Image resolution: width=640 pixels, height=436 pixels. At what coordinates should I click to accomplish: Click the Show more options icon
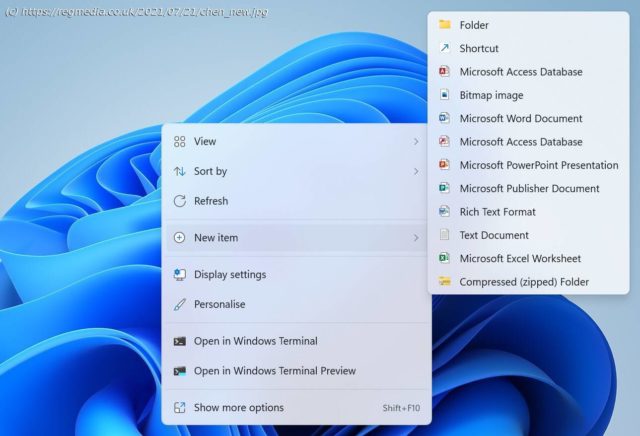point(180,407)
